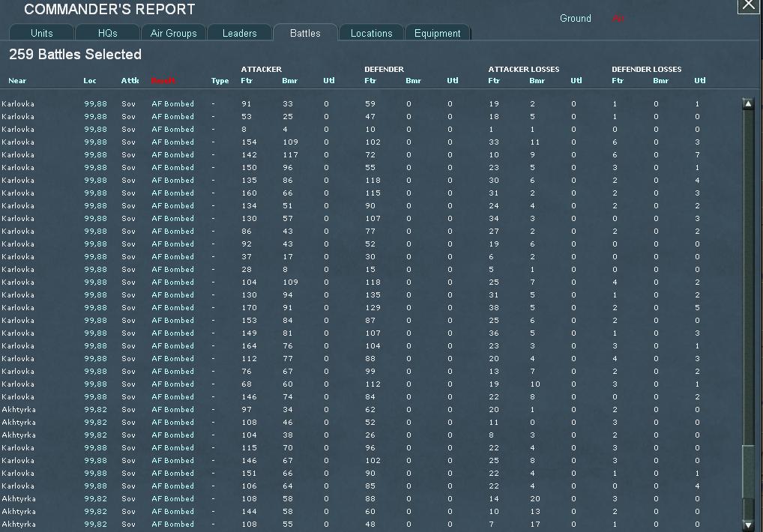The height and width of the screenshot is (532, 763).
Task: Sort by Defender Losses Utl header
Action: point(700,81)
